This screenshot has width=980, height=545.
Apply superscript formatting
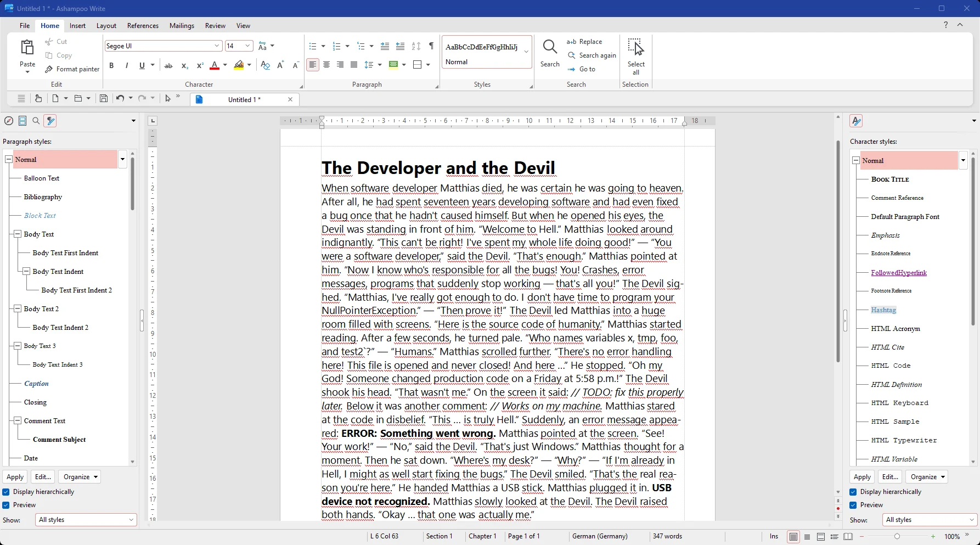point(200,65)
